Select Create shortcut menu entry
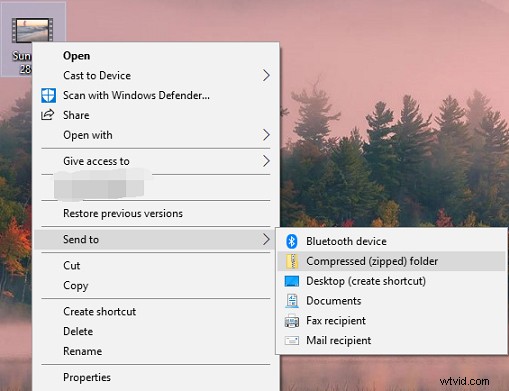509x391 pixels. tap(157, 311)
